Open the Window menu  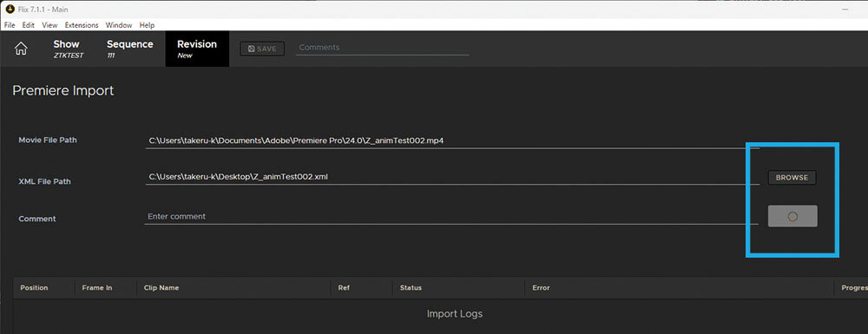point(119,25)
